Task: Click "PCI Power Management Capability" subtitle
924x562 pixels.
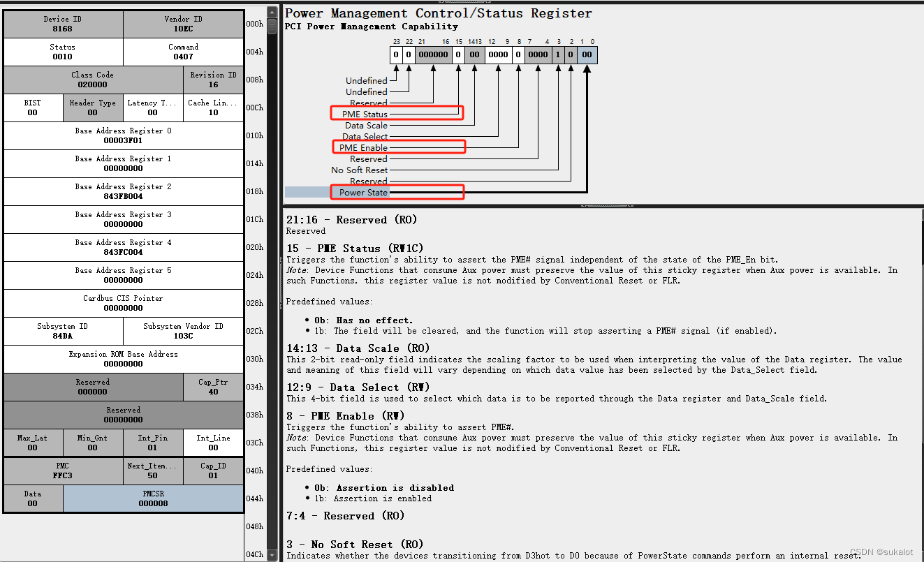Action: pos(372,27)
